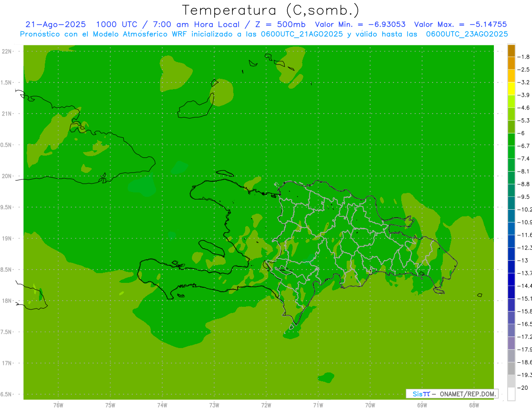Click the swatch between -1.8 and -2.5
Screen dimensions: 532x411
[511, 63]
